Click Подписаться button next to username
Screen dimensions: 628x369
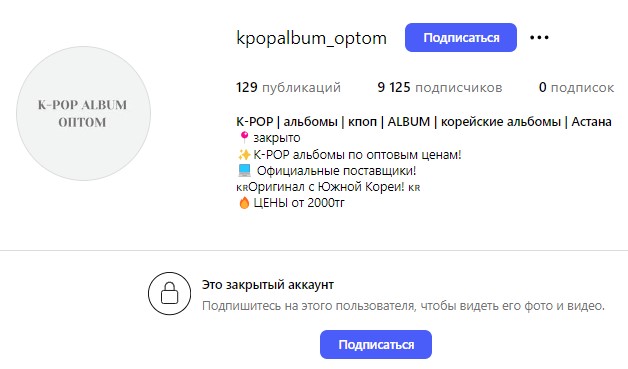[461, 38]
